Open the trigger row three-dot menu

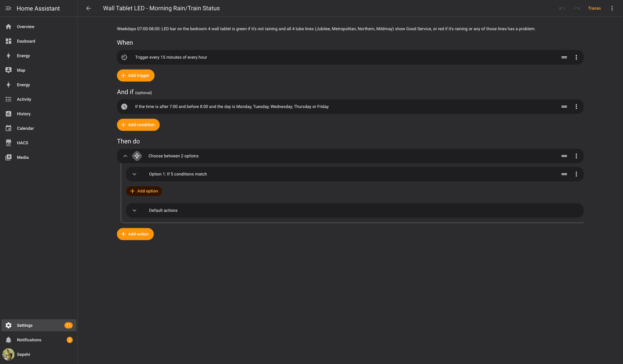pos(576,57)
